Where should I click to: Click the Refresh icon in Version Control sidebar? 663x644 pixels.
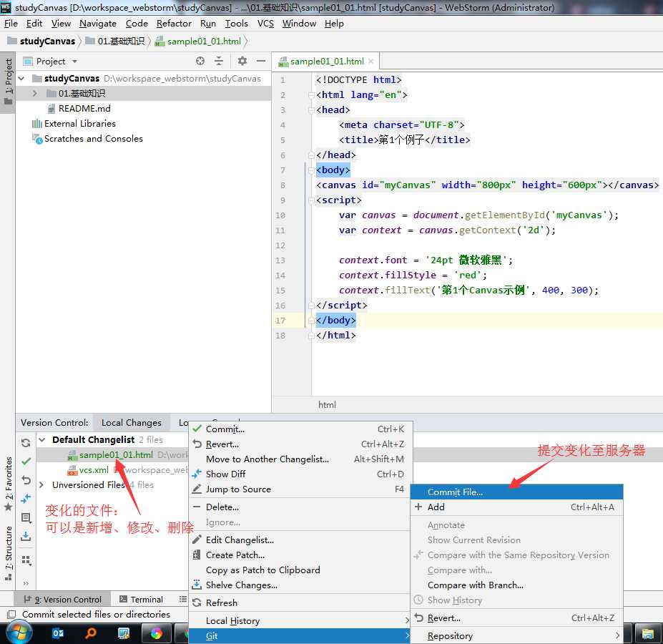click(26, 443)
